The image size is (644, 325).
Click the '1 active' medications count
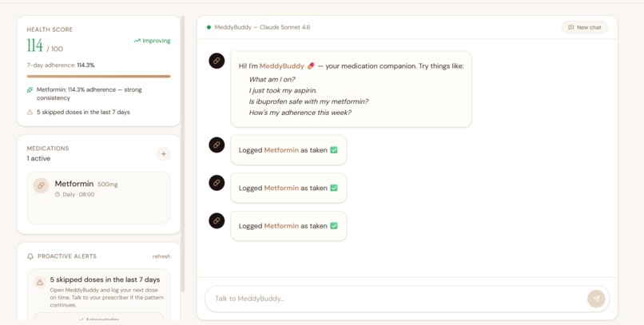(38, 158)
